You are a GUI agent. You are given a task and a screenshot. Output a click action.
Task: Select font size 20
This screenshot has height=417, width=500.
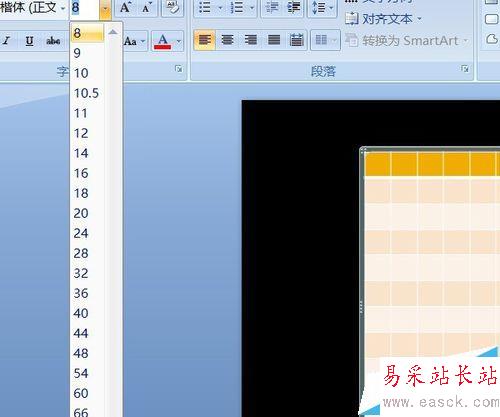pos(87,213)
